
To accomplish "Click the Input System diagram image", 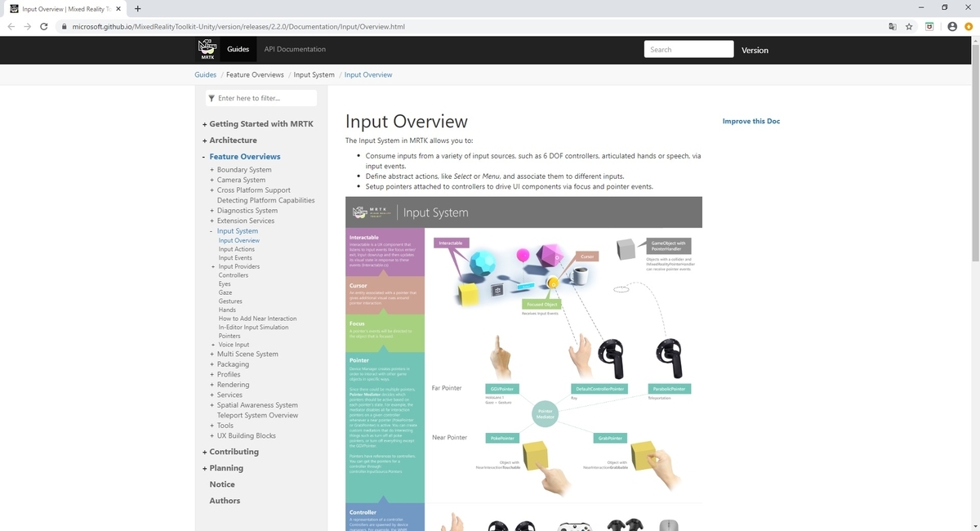I will [x=524, y=364].
